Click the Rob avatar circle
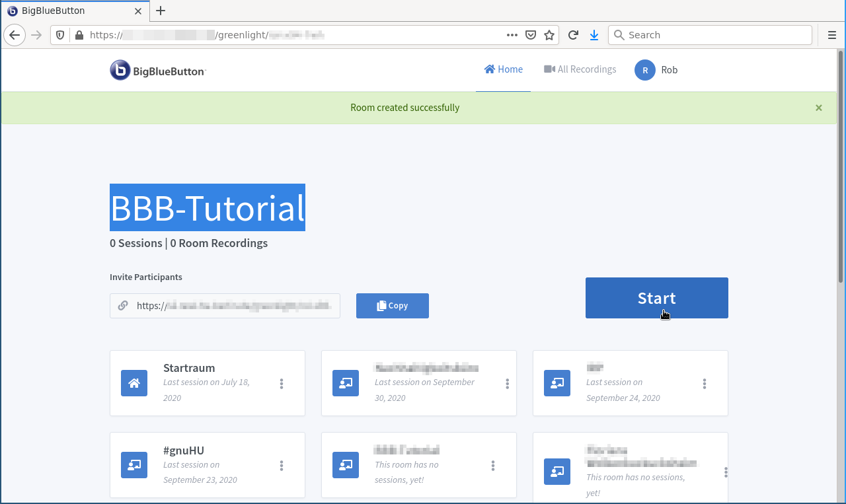The width and height of the screenshot is (846, 504). 645,70
